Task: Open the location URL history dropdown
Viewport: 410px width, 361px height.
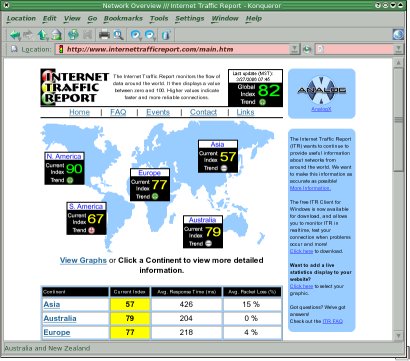Action: pyautogui.click(x=294, y=49)
